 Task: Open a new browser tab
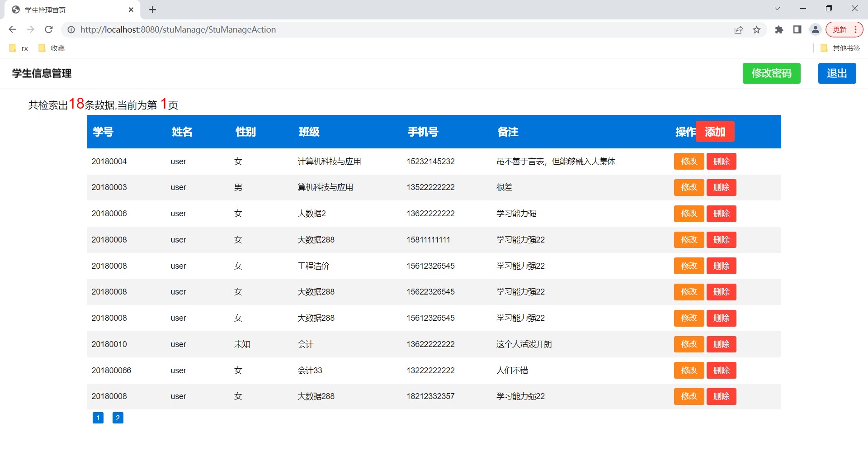click(x=152, y=10)
